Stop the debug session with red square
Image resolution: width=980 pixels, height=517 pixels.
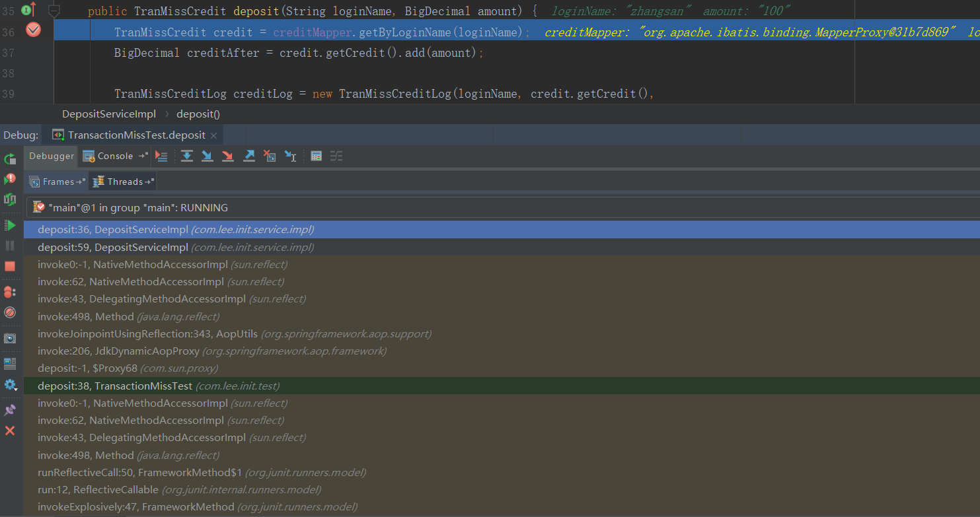coord(10,266)
